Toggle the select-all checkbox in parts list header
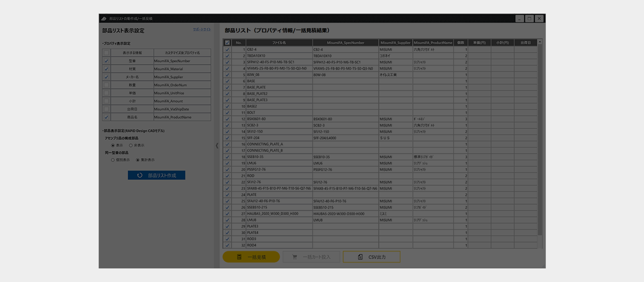Image resolution: width=644 pixels, height=282 pixels. click(x=227, y=43)
